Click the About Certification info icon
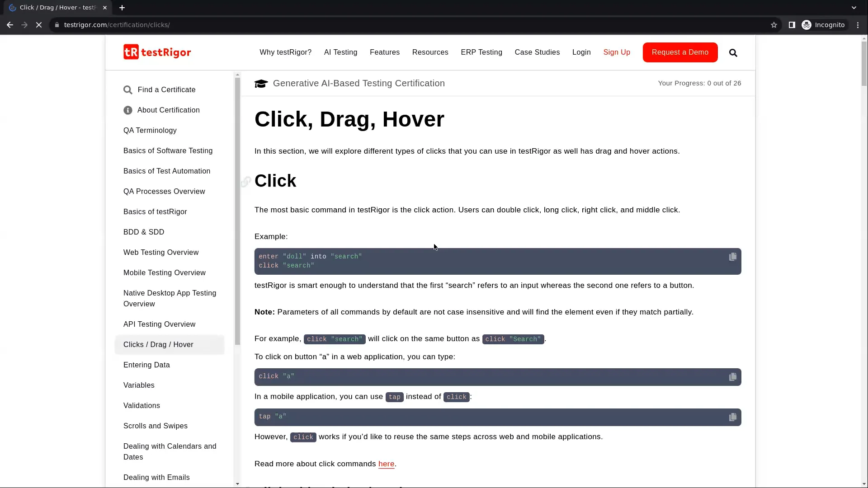The width and height of the screenshot is (868, 488). [x=128, y=110]
